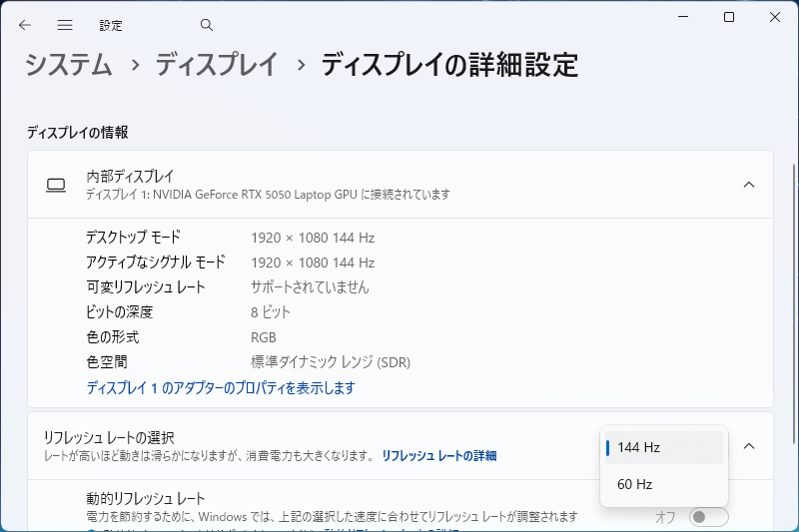Click the 動的リフレッシュ レート heading

[x=146, y=498]
